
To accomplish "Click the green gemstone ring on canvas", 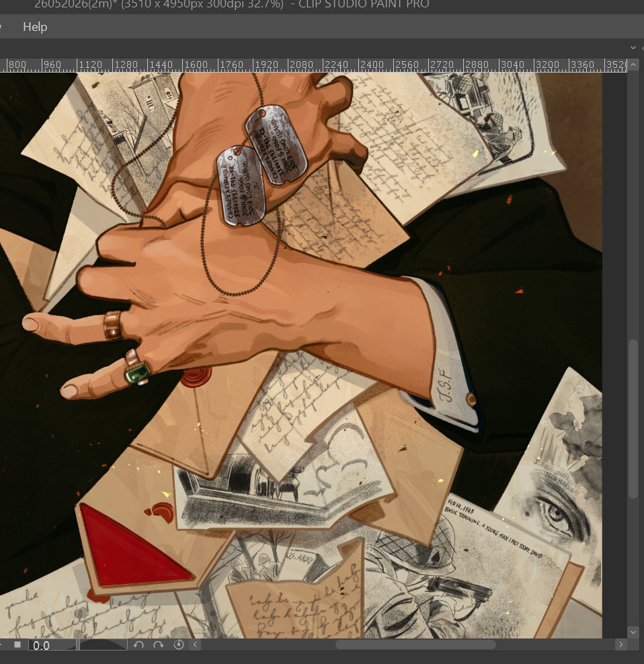I will (138, 372).
